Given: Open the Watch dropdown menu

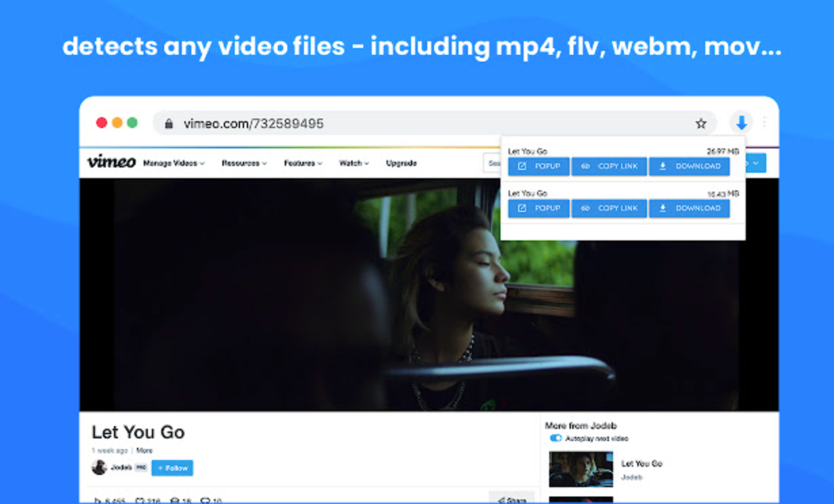Looking at the screenshot, I should (x=354, y=163).
